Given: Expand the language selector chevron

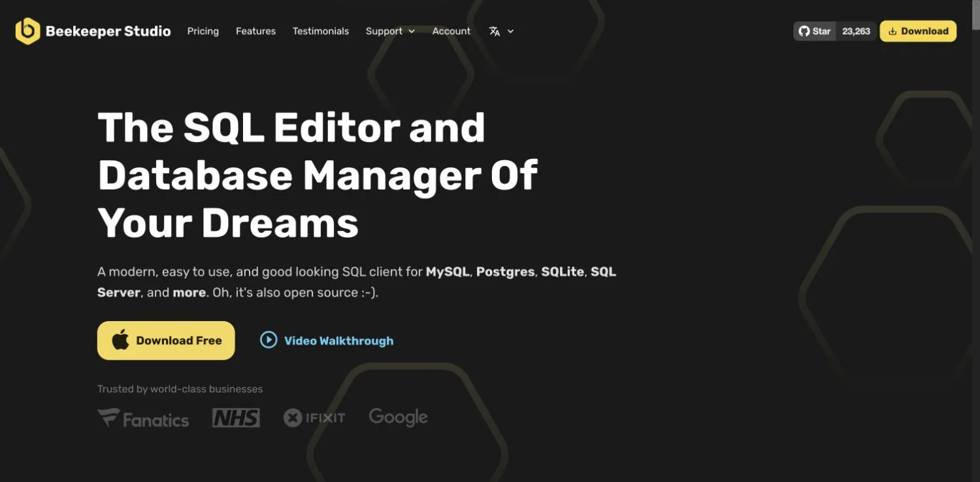Looking at the screenshot, I should [x=510, y=31].
